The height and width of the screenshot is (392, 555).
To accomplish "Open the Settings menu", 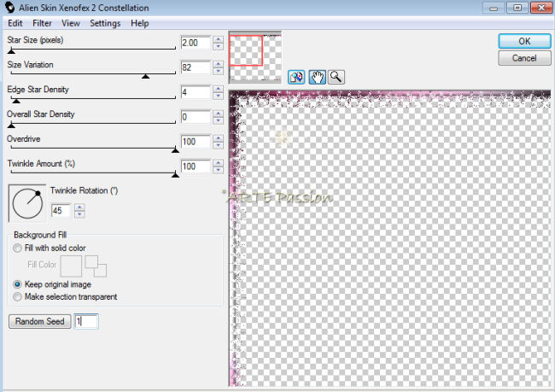I will pos(105,23).
